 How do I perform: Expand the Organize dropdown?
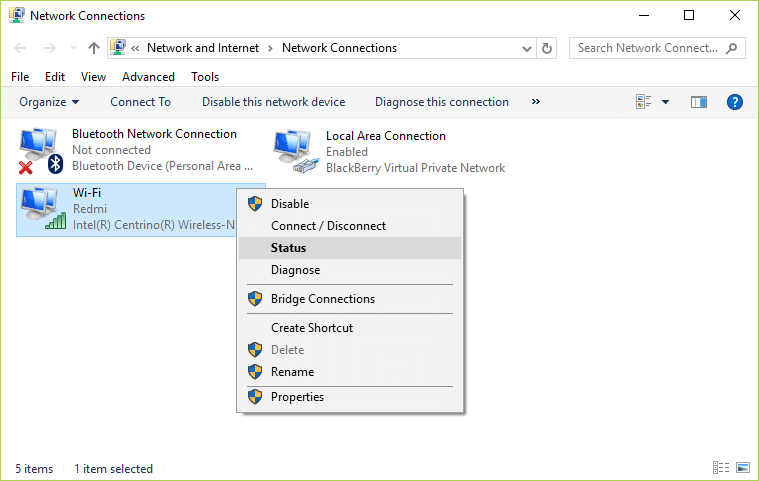click(49, 102)
